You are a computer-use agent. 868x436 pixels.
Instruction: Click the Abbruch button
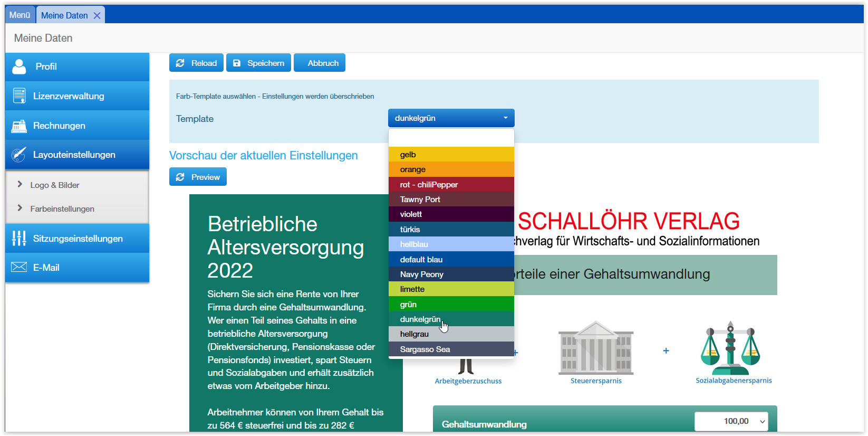coord(320,63)
